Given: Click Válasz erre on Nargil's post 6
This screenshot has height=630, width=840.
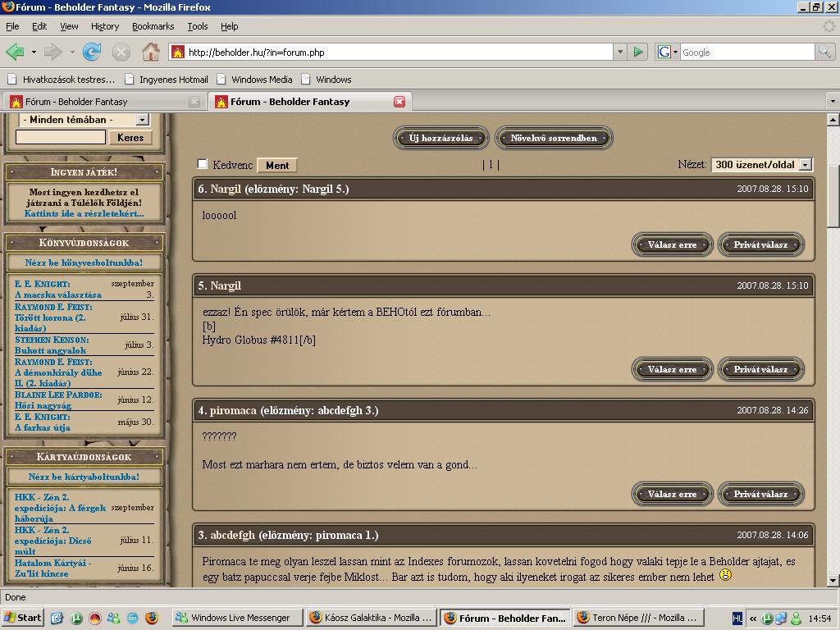Looking at the screenshot, I should coord(672,244).
